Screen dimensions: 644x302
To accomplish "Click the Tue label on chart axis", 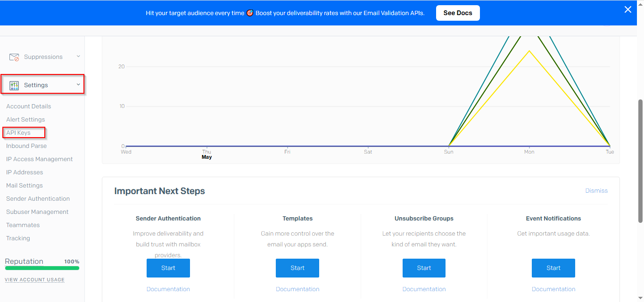I will tap(610, 152).
